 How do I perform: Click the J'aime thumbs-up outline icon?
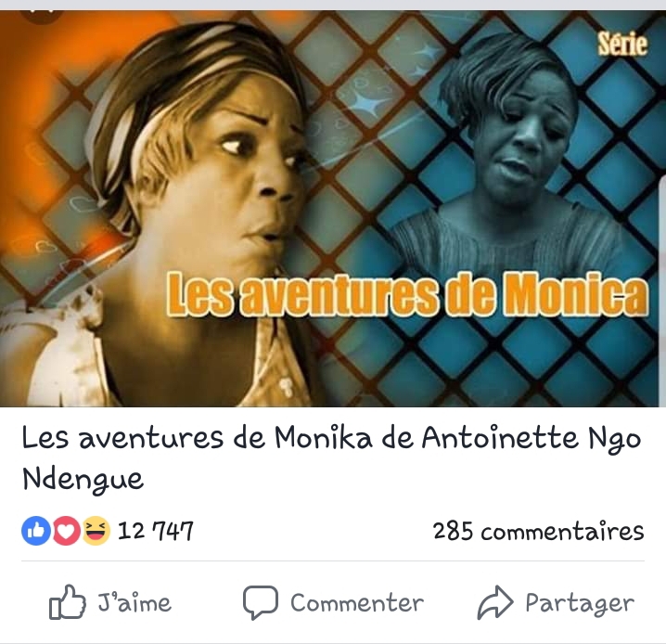pos(67,601)
